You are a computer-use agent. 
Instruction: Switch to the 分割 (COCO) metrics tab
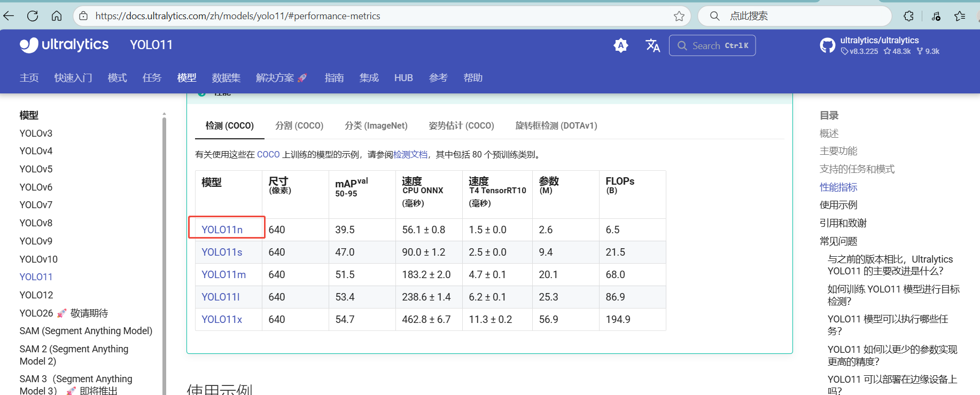coord(299,126)
